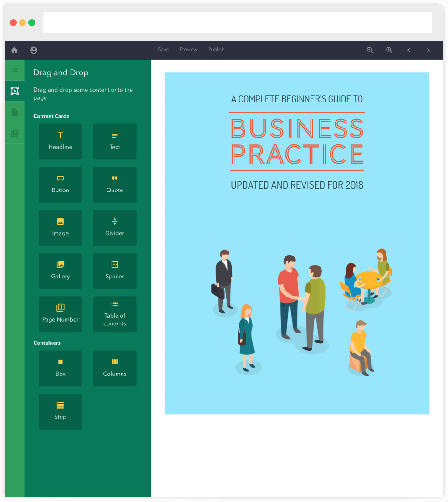
Task: Go to next page arrow
Action: 428,50
